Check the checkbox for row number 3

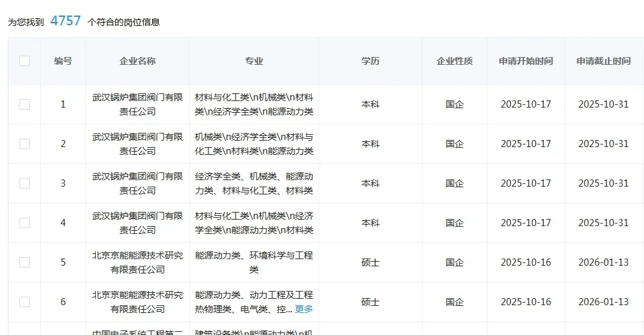[x=25, y=183]
